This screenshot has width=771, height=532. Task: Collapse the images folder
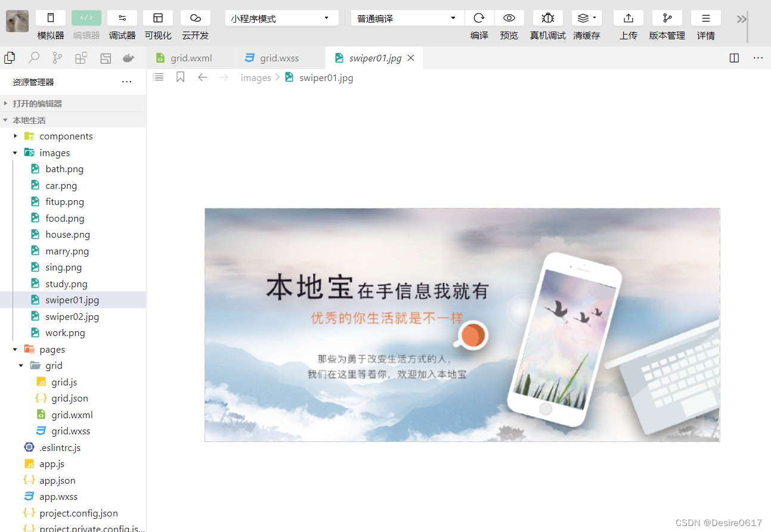(x=73, y=153)
